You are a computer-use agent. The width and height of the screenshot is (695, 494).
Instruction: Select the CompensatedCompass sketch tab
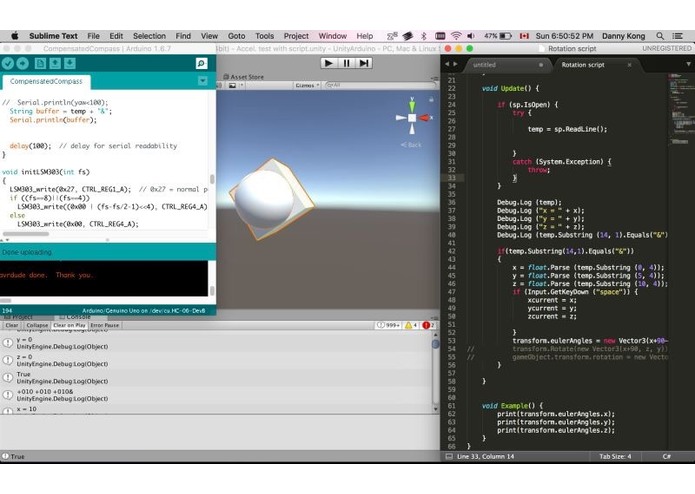46,82
